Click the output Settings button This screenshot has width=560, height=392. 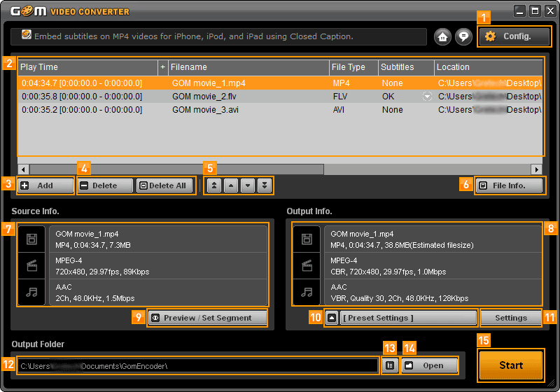(511, 318)
